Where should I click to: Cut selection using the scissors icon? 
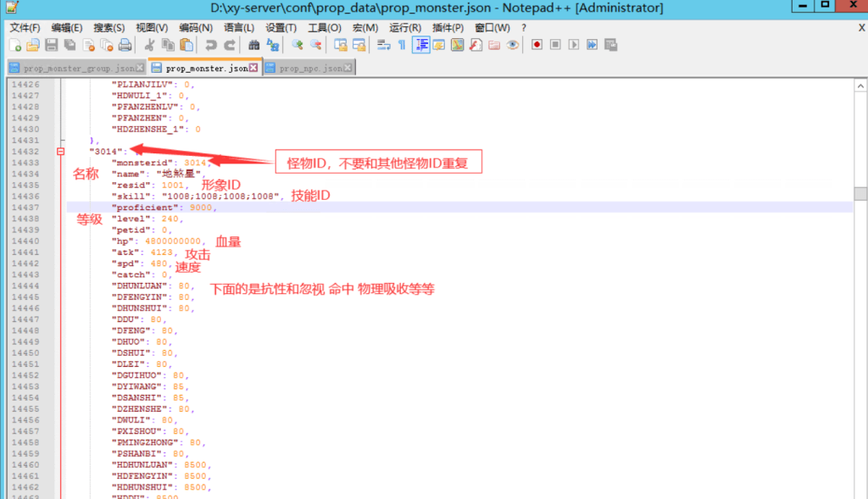150,45
